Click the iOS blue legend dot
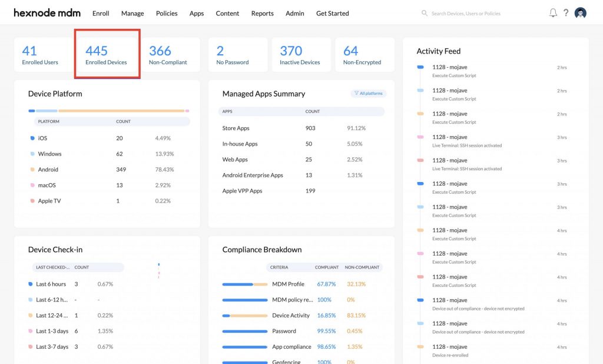 click(x=32, y=138)
